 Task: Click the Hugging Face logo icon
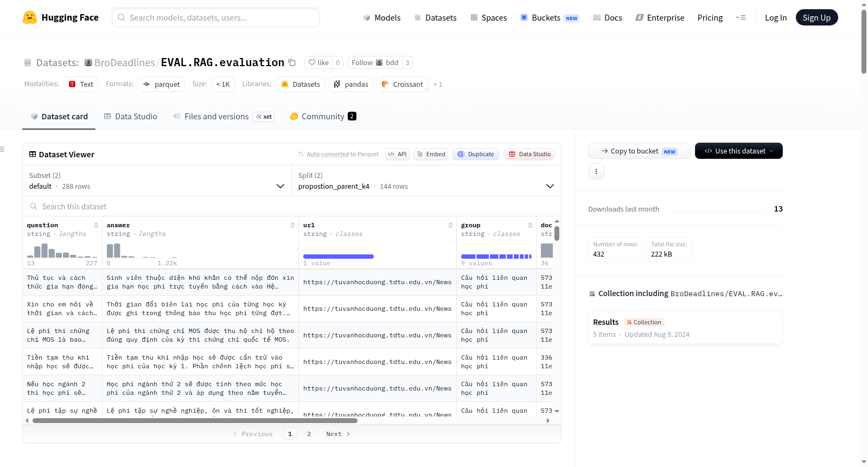[x=30, y=17]
